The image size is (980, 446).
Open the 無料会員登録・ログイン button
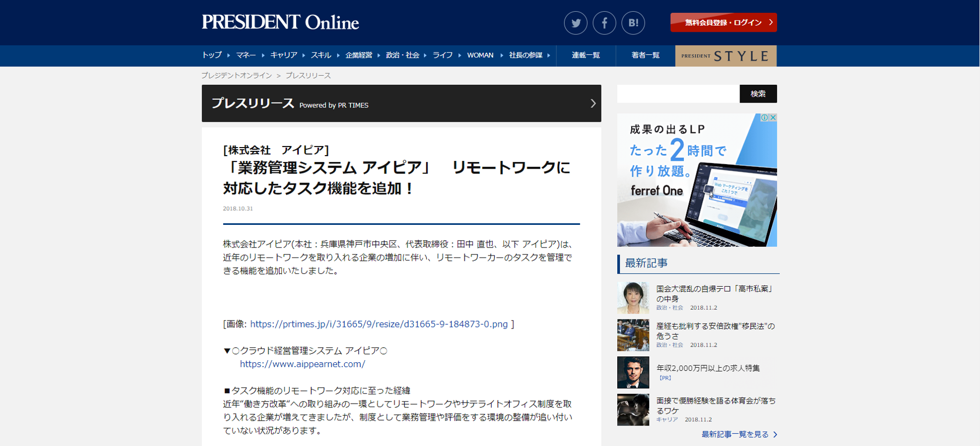(723, 23)
